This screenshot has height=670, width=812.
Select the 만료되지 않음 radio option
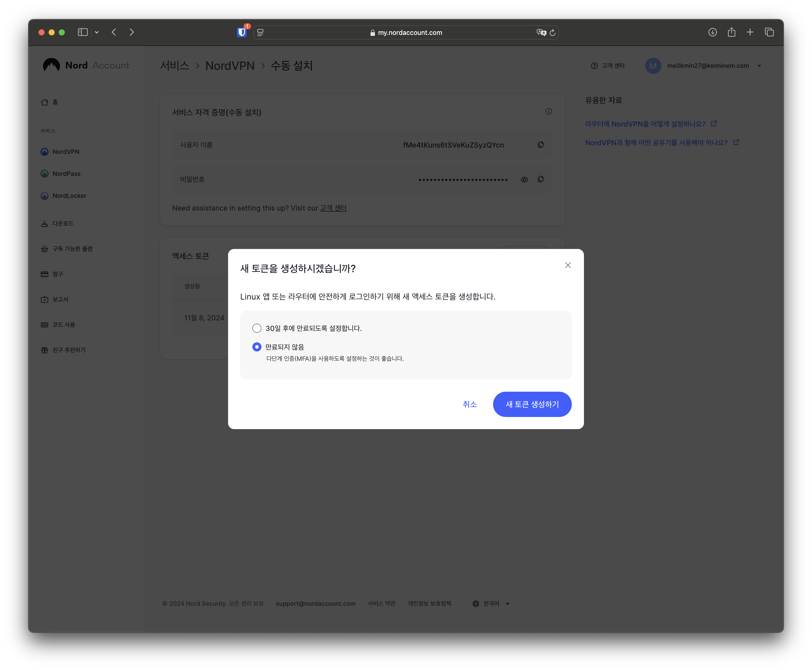[x=257, y=347]
